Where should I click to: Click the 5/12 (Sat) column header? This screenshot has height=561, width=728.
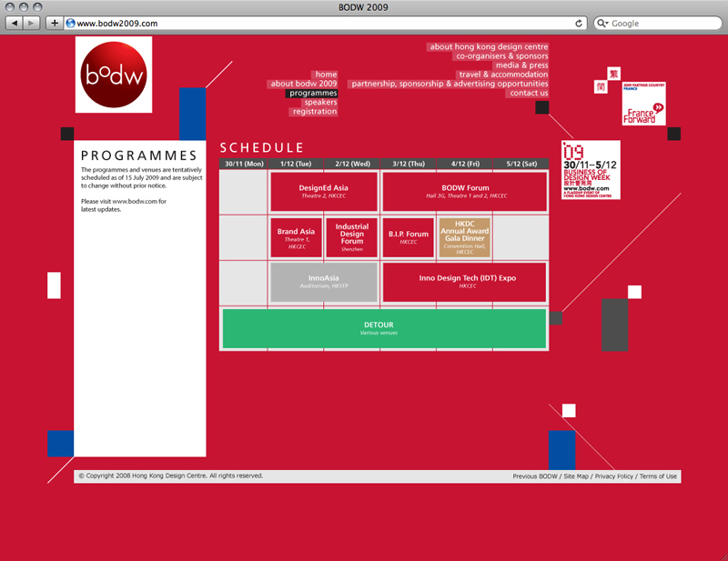coord(521,164)
